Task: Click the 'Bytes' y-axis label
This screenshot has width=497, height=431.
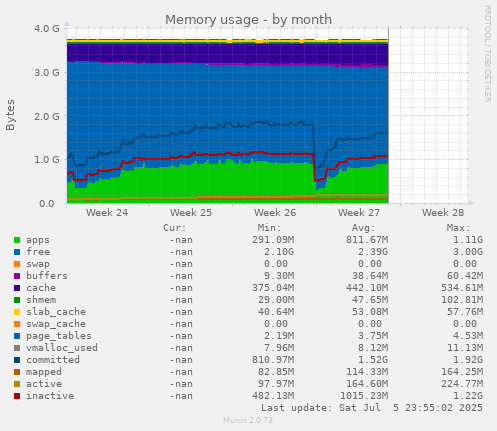Action: pyautogui.click(x=10, y=115)
